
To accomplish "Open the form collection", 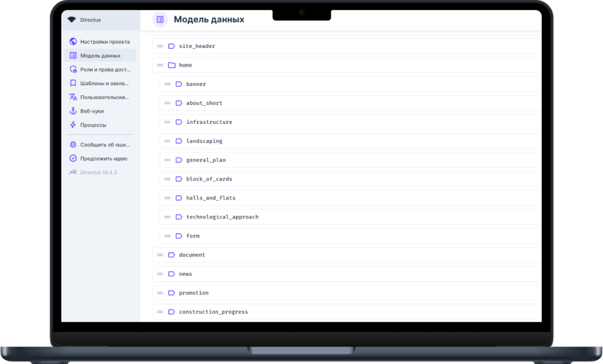I will pos(350,236).
